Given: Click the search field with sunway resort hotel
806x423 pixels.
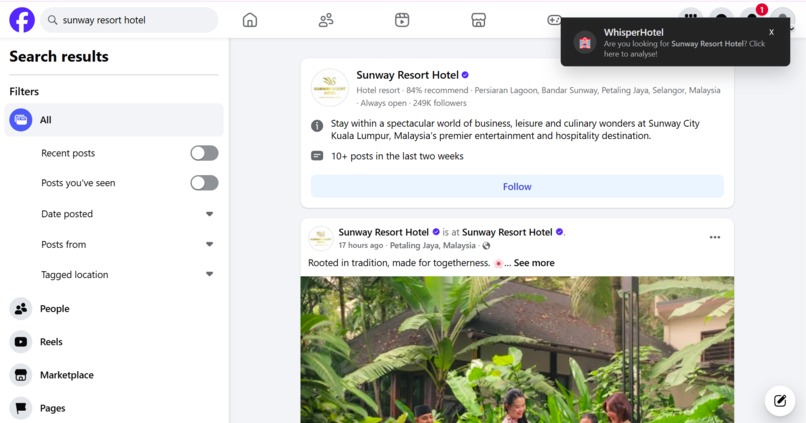Looking at the screenshot, I should click(129, 20).
